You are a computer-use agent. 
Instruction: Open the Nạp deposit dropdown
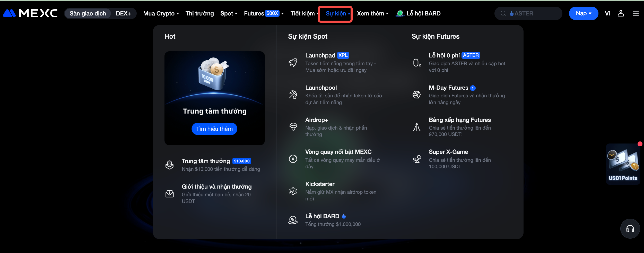pos(583,13)
